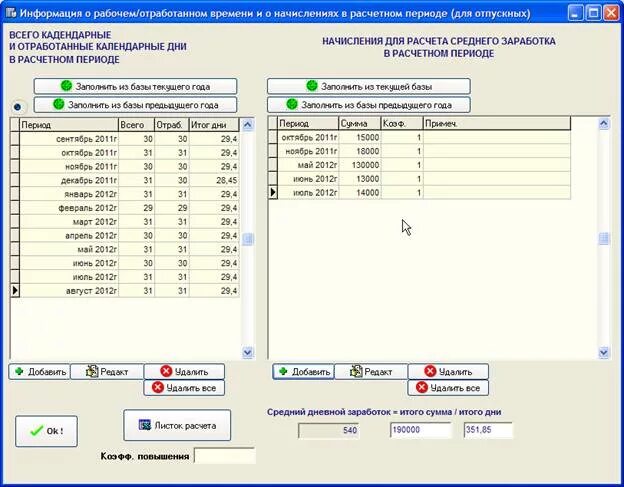624x487 pixels.
Task: Click red X icon on left 'Удалить все'
Action: [x=158, y=388]
